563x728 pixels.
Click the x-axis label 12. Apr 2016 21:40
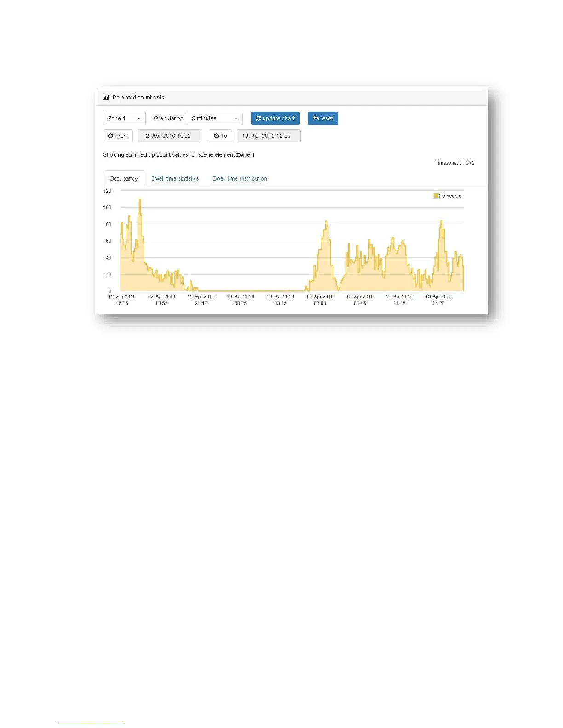(201, 300)
